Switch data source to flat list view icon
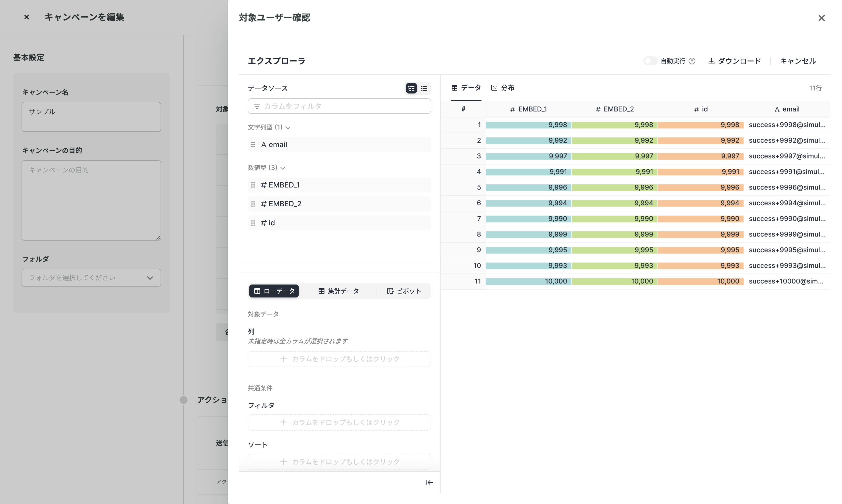This screenshot has height=504, width=842. [x=424, y=88]
